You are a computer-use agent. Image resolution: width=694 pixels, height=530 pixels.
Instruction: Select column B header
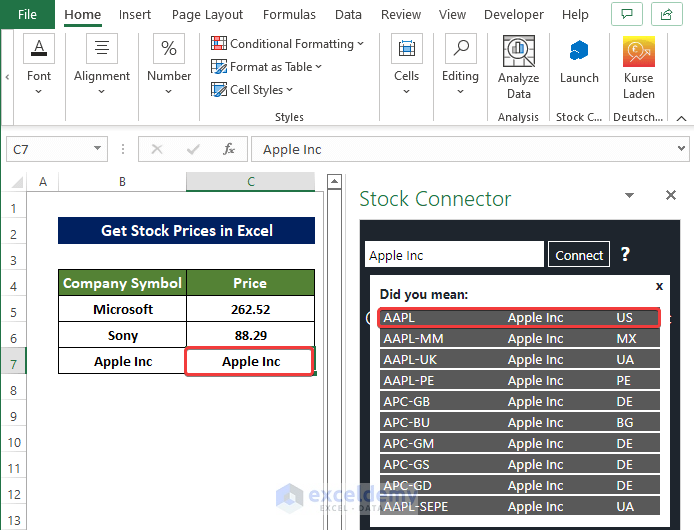tap(122, 182)
